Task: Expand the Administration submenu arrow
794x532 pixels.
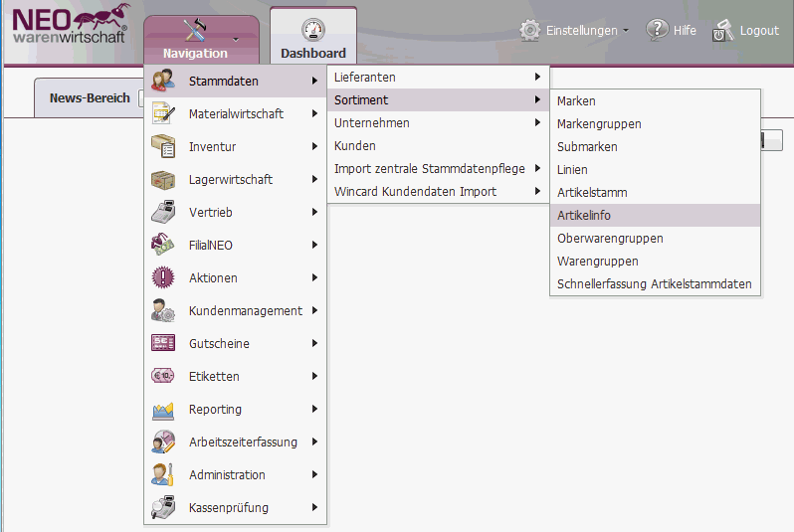Action: click(314, 474)
